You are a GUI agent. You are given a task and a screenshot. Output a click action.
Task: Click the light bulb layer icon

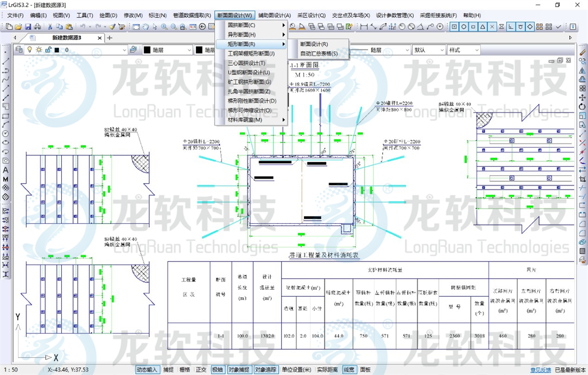(x=29, y=49)
